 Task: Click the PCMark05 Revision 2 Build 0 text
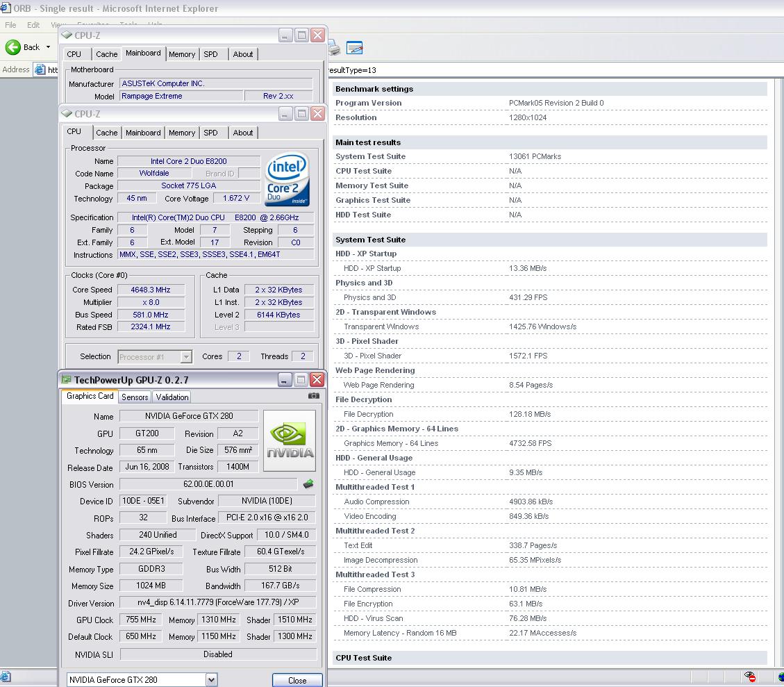[x=556, y=103]
